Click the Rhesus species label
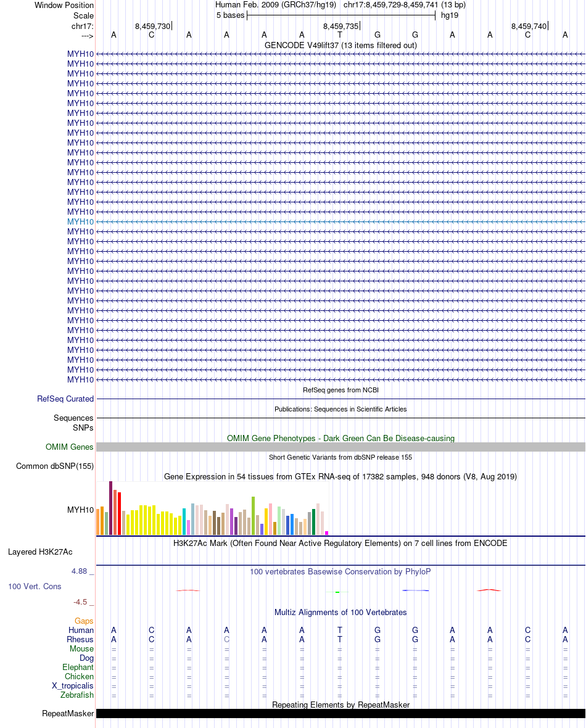This screenshot has height=728, width=586. pos(80,640)
